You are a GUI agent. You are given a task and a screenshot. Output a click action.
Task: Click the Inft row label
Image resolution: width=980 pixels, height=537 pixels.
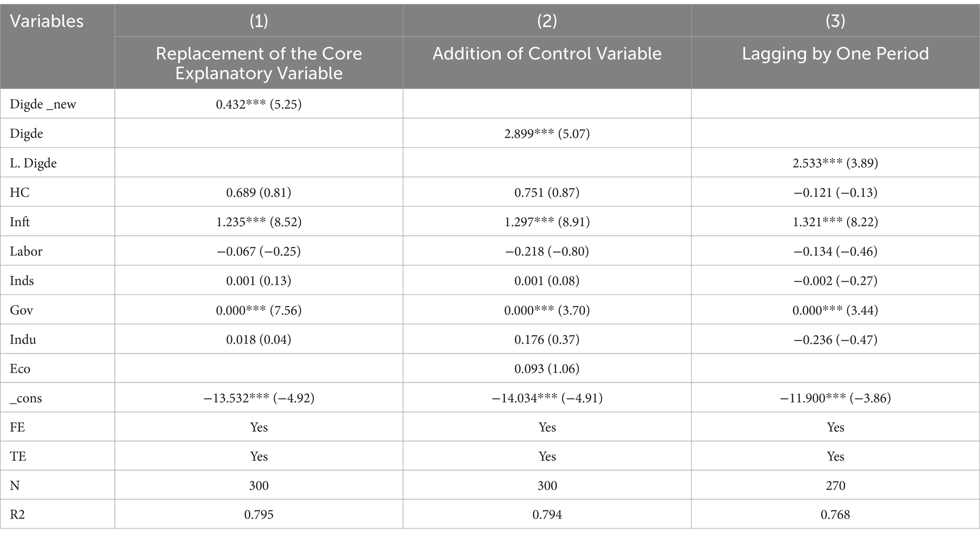(20, 222)
